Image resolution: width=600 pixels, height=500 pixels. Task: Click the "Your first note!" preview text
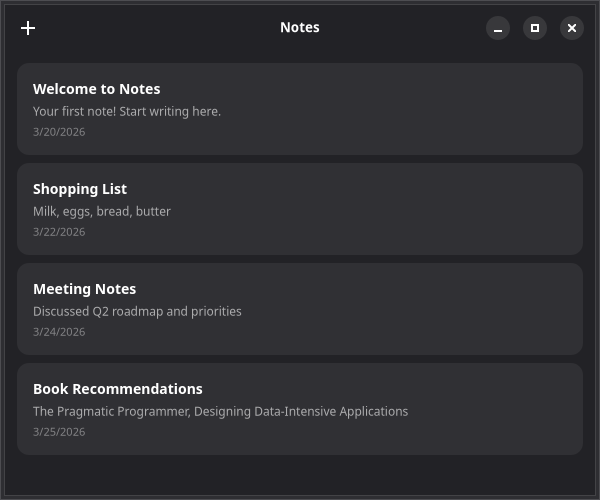pos(126,111)
